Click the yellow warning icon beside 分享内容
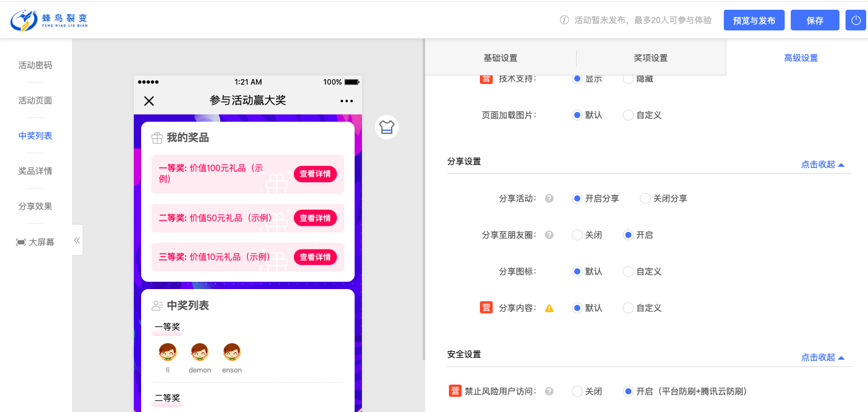 tap(549, 308)
